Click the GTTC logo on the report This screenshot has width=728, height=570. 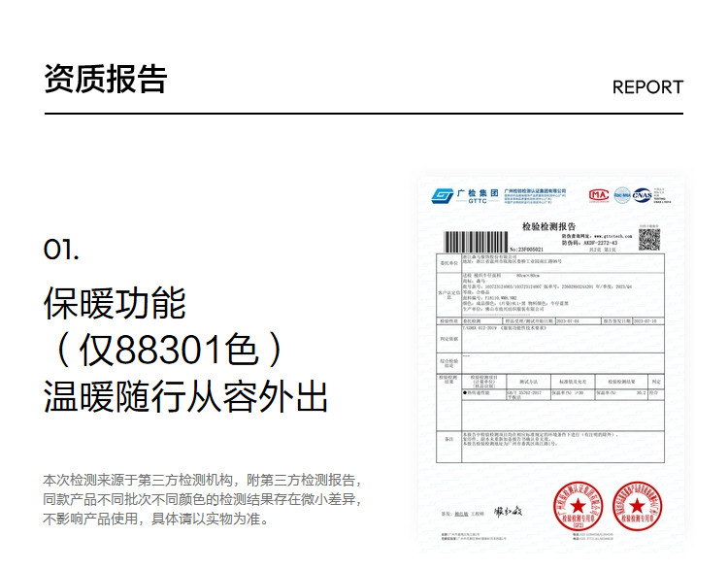[x=444, y=196]
